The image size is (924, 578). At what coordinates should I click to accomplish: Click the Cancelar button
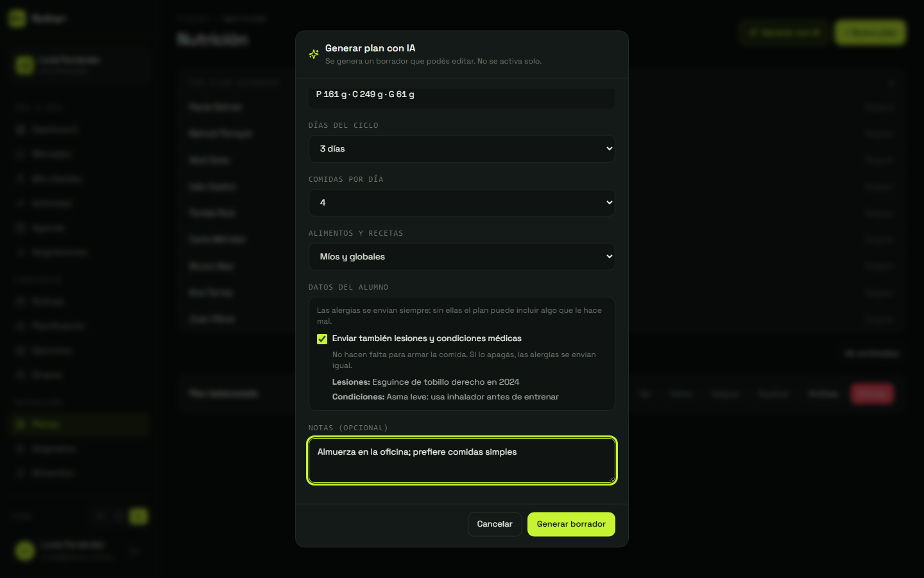click(x=495, y=524)
